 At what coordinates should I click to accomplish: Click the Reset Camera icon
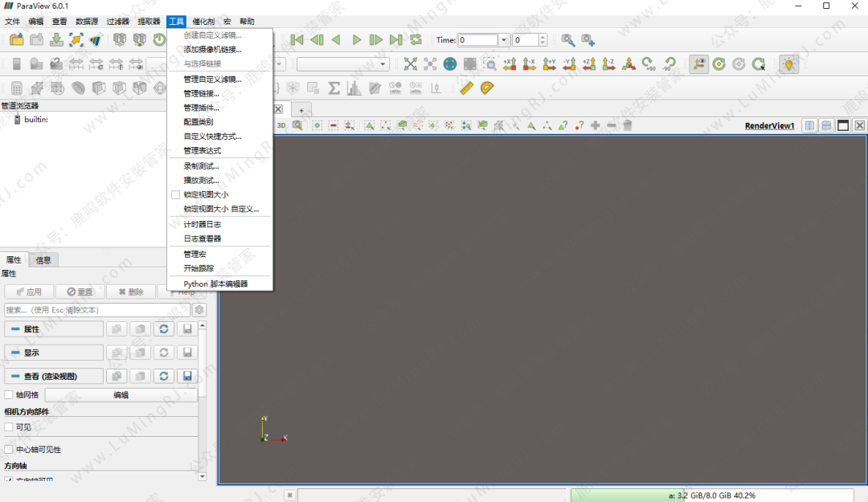point(411,64)
